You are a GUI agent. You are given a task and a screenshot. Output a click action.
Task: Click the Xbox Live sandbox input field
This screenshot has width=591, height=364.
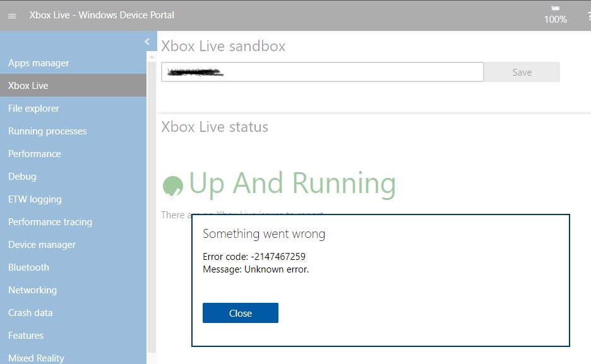click(x=322, y=72)
